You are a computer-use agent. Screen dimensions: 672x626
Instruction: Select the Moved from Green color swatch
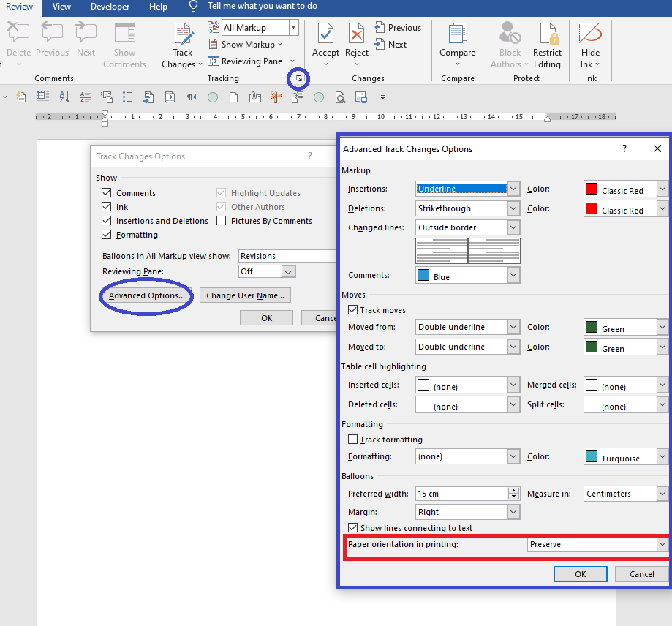[x=592, y=327]
